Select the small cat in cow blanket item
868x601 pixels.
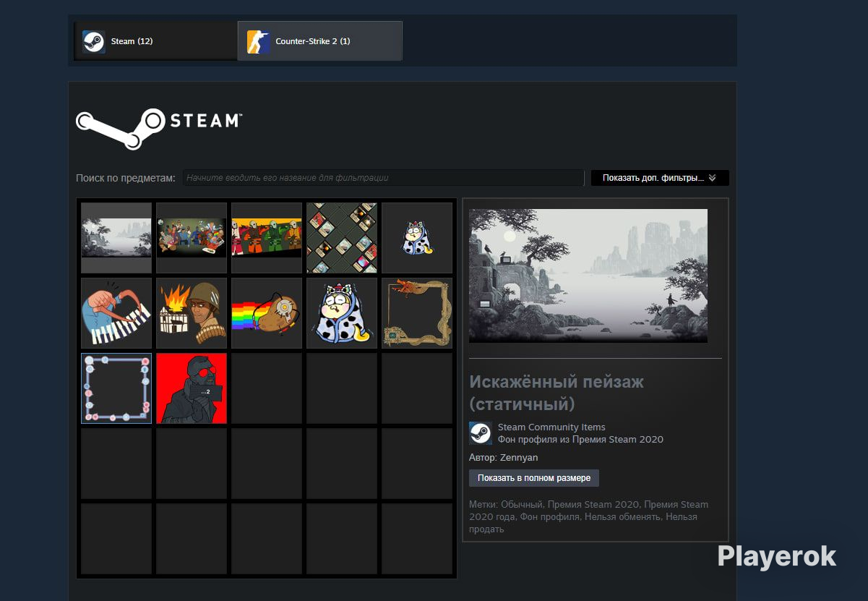tap(417, 238)
